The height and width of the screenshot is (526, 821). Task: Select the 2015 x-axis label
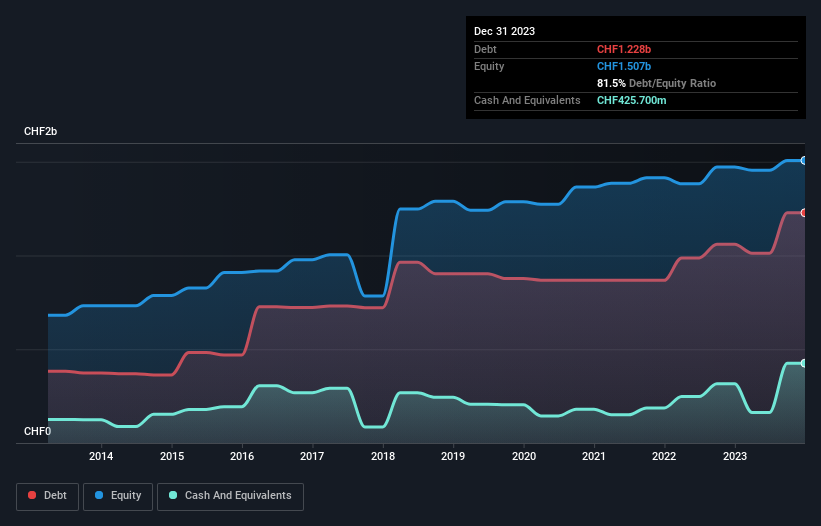click(x=171, y=457)
